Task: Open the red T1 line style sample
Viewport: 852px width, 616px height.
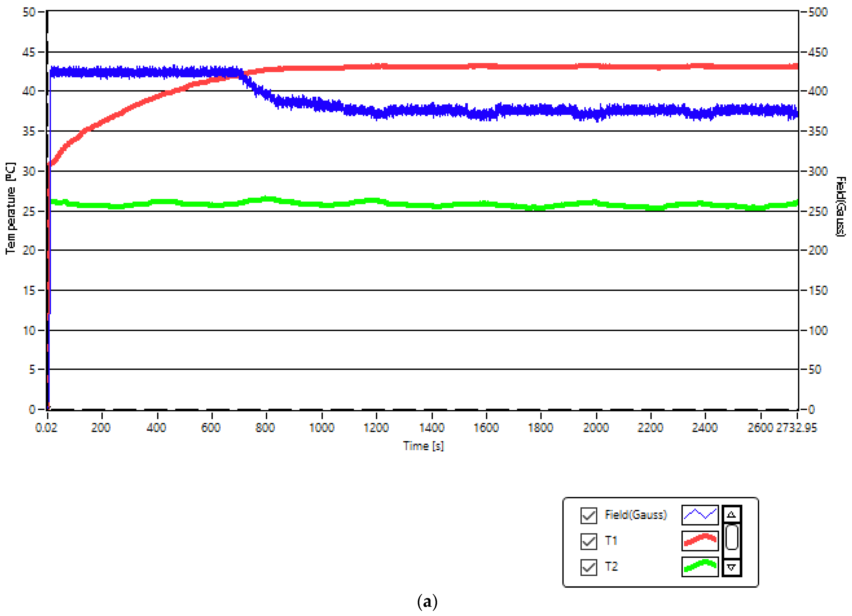Action: point(700,541)
